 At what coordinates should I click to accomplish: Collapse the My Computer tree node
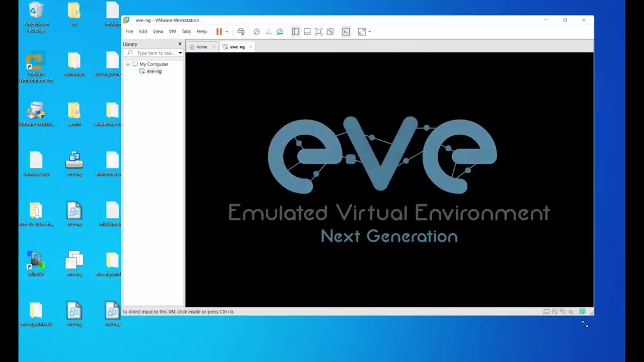tap(128, 64)
